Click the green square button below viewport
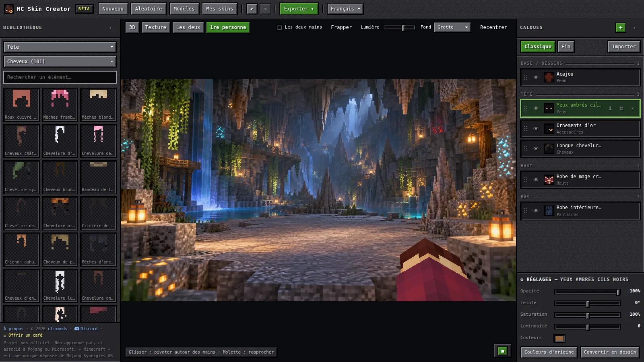The height and width of the screenshot is (362, 644). click(x=503, y=351)
